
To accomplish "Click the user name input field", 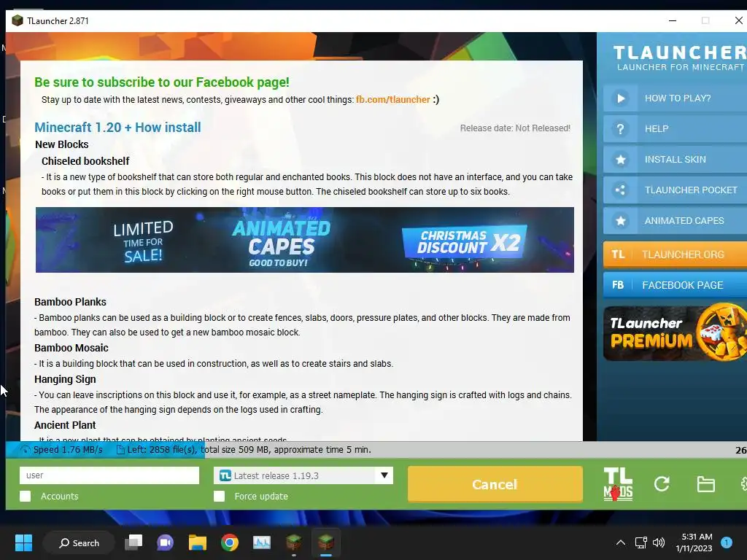I will [x=109, y=475].
